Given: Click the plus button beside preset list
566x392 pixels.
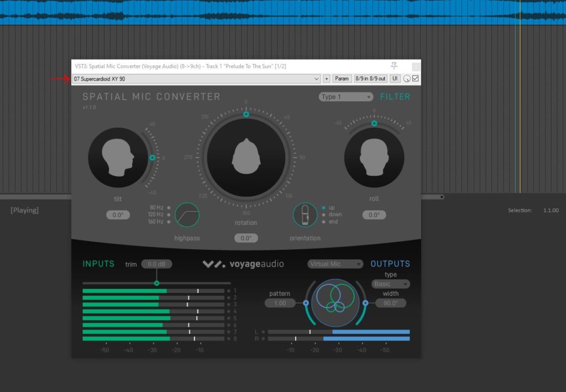Looking at the screenshot, I should (326, 79).
